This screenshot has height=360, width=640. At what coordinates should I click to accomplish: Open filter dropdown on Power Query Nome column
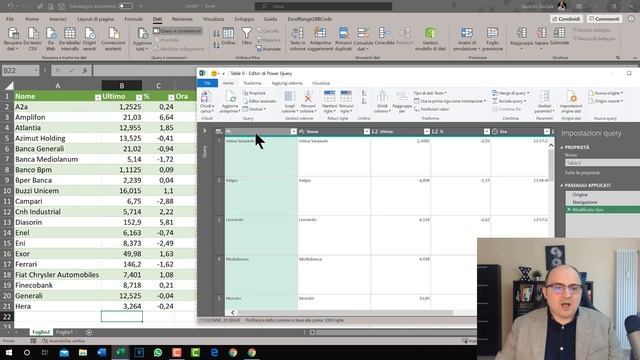pyautogui.click(x=367, y=131)
